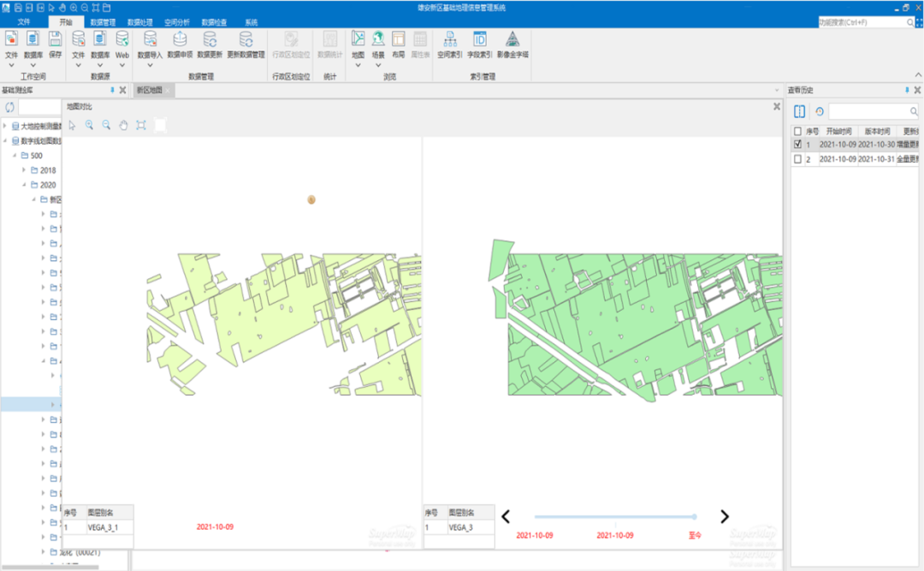The width and height of the screenshot is (924, 571).
Task: Click the next arrow beside the timeline
Action: (725, 516)
